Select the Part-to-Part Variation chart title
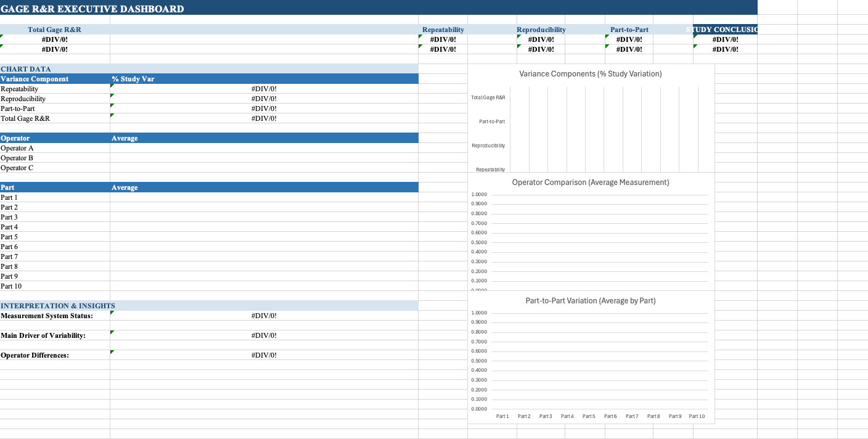 (590, 301)
